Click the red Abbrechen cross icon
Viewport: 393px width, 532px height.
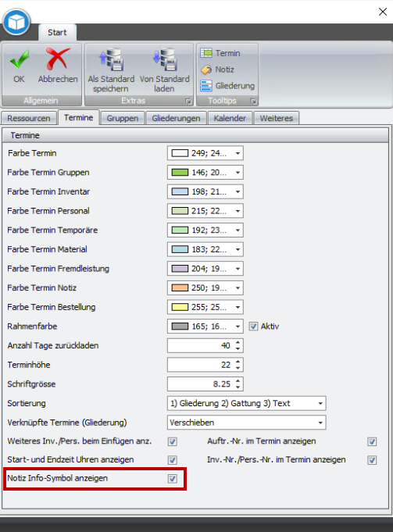(x=57, y=59)
